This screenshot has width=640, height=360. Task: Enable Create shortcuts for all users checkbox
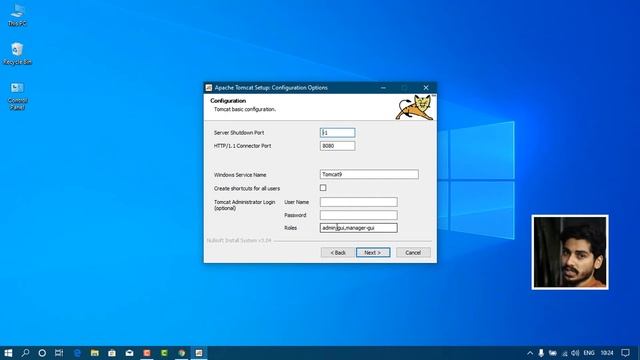pos(323,188)
